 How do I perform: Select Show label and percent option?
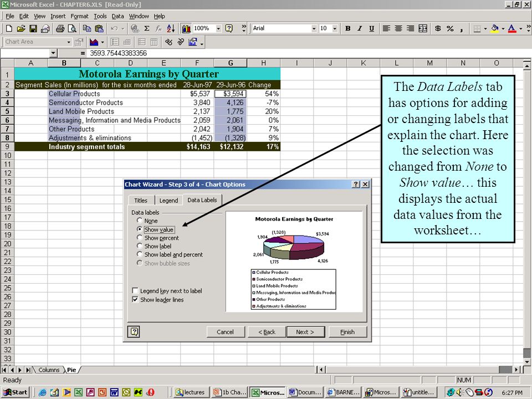point(140,254)
